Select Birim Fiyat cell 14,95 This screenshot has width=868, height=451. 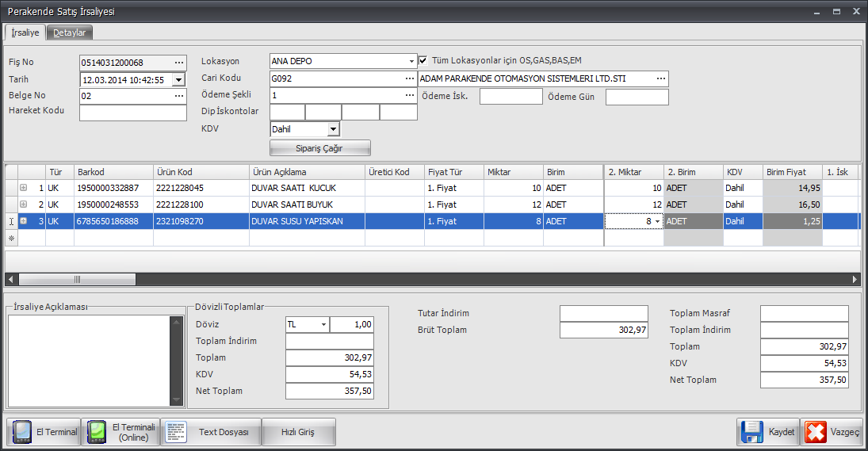[x=793, y=188]
